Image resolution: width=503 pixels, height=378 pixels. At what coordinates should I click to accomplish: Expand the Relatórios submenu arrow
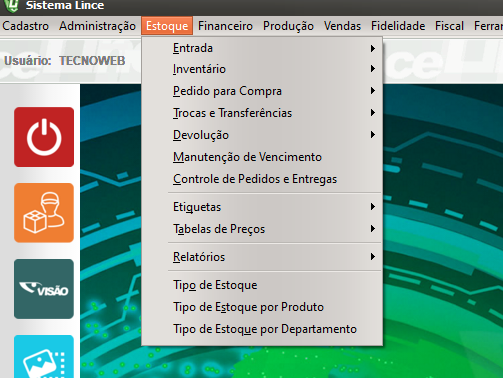point(373,257)
